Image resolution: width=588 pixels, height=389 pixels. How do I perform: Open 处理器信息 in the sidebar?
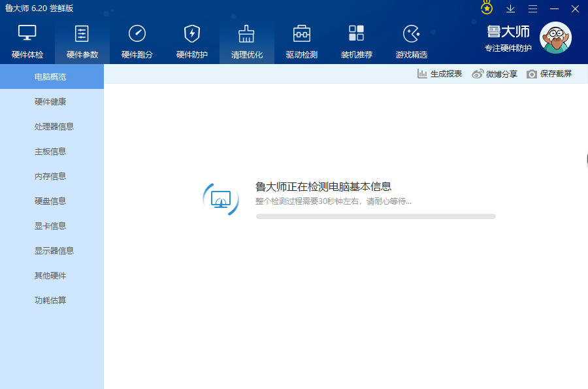(52, 126)
